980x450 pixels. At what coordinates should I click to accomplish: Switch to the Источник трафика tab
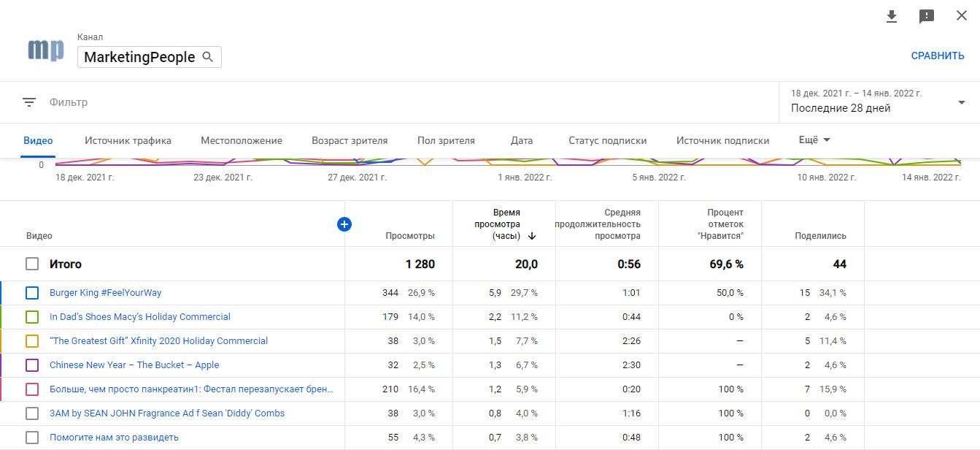coord(128,141)
